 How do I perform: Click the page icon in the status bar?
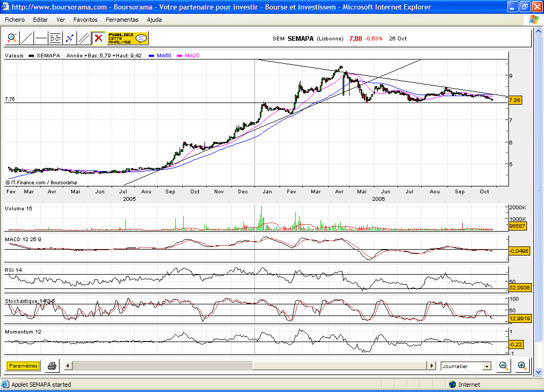5,385
